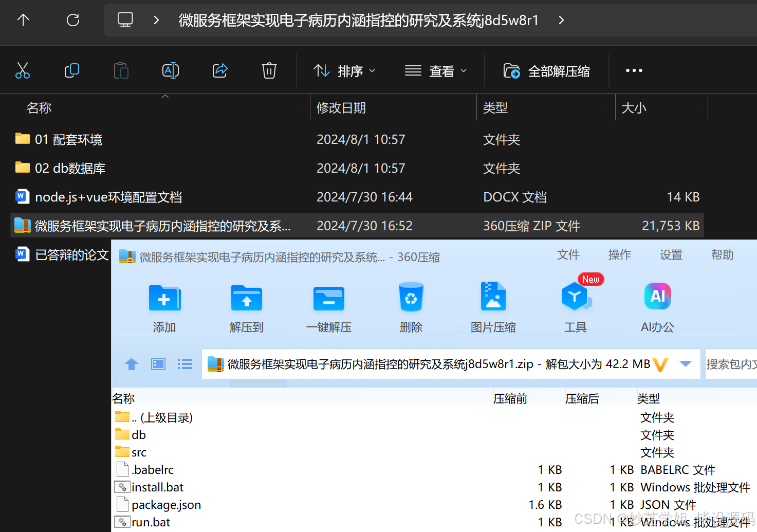Sort by the 大小 column header

[634, 108]
